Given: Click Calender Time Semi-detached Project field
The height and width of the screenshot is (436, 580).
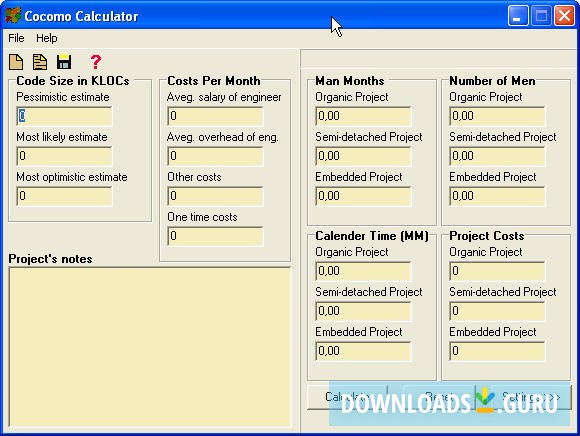Looking at the screenshot, I should [363, 311].
